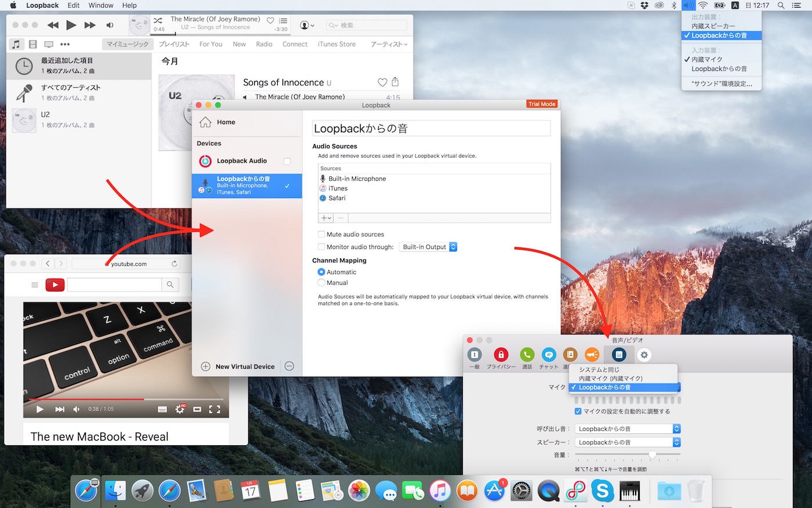Viewport: 812px width, 508px height.
Task: Open the Window menu in the menu bar
Action: pyautogui.click(x=101, y=5)
